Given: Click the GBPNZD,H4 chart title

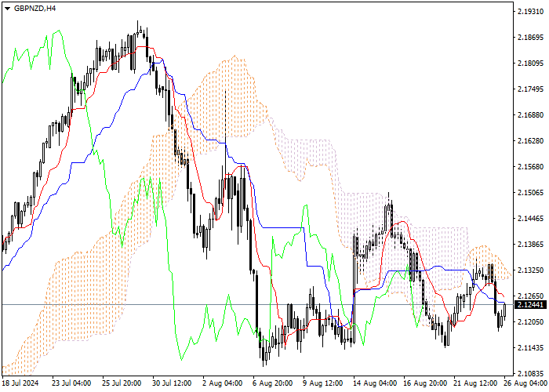Looking at the screenshot, I should [35, 9].
